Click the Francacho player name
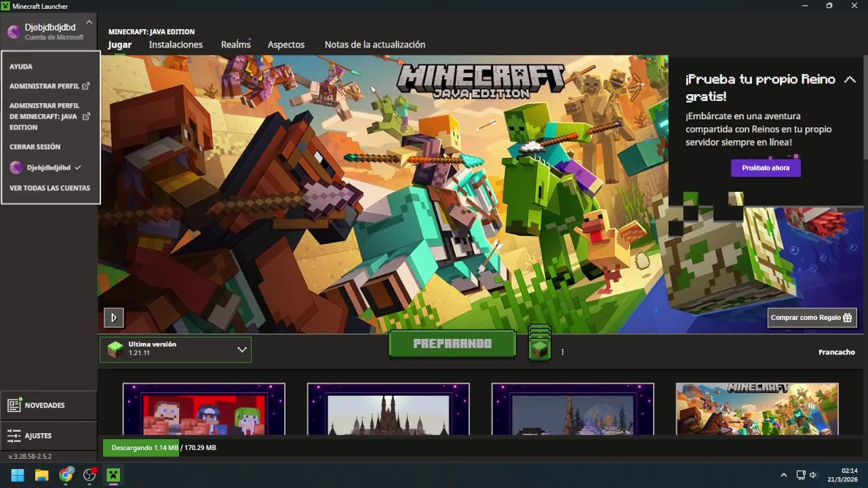The image size is (868, 488). [x=837, y=352]
